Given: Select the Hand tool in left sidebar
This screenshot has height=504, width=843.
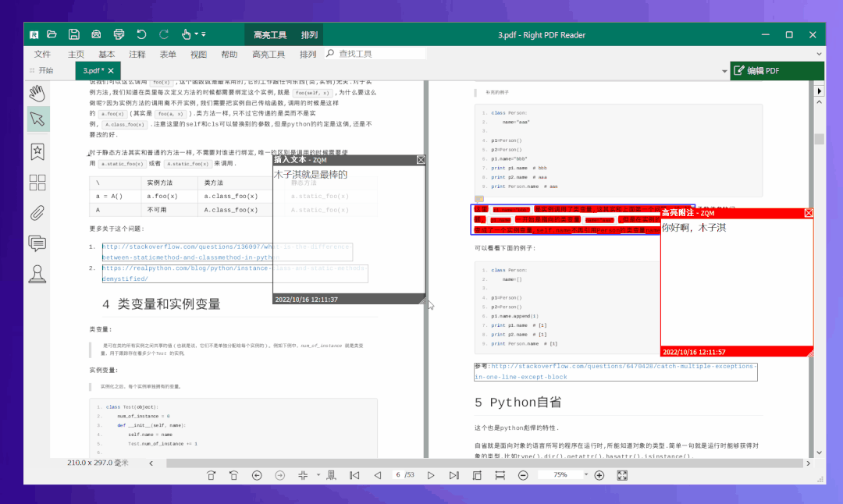Looking at the screenshot, I should point(37,93).
